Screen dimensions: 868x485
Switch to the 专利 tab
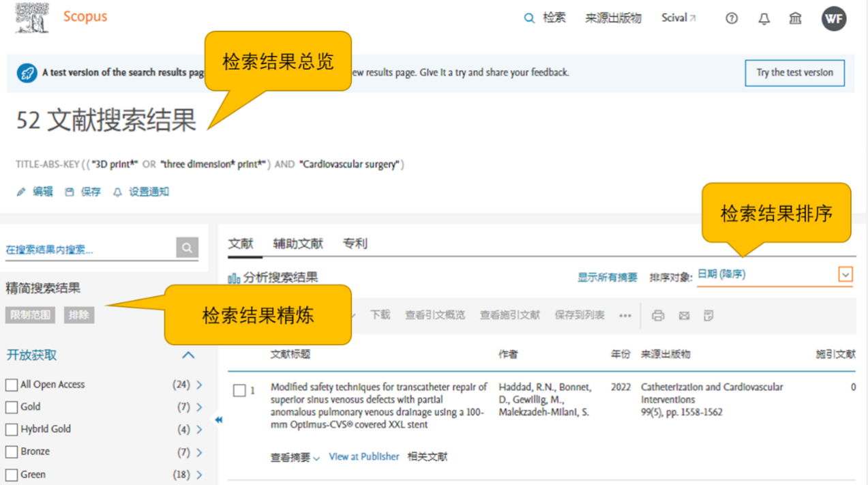click(x=355, y=244)
